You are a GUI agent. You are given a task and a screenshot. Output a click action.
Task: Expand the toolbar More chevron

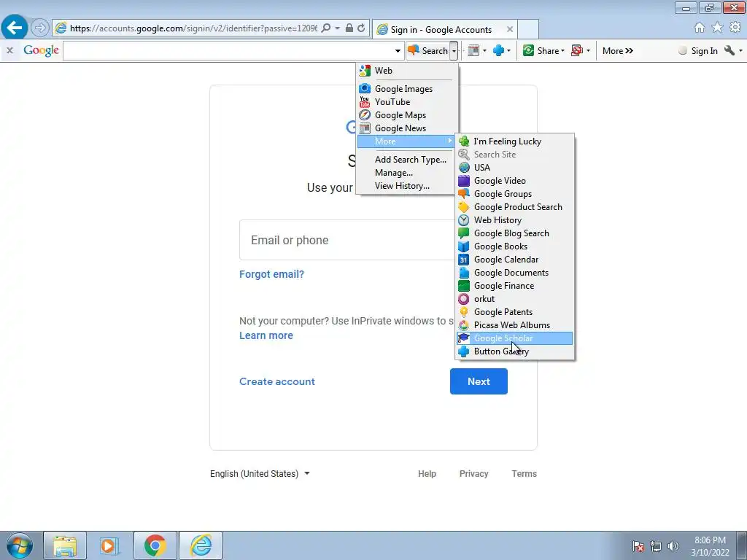(x=617, y=50)
